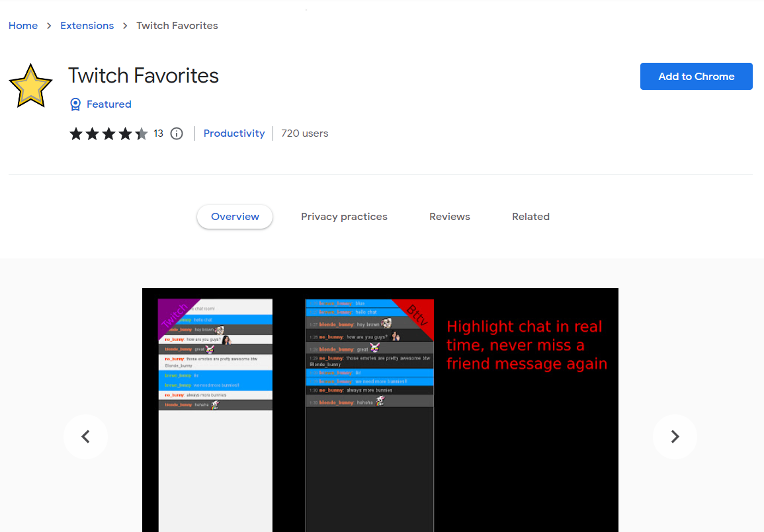
Task: Open the Reviews tab
Action: coord(449,216)
